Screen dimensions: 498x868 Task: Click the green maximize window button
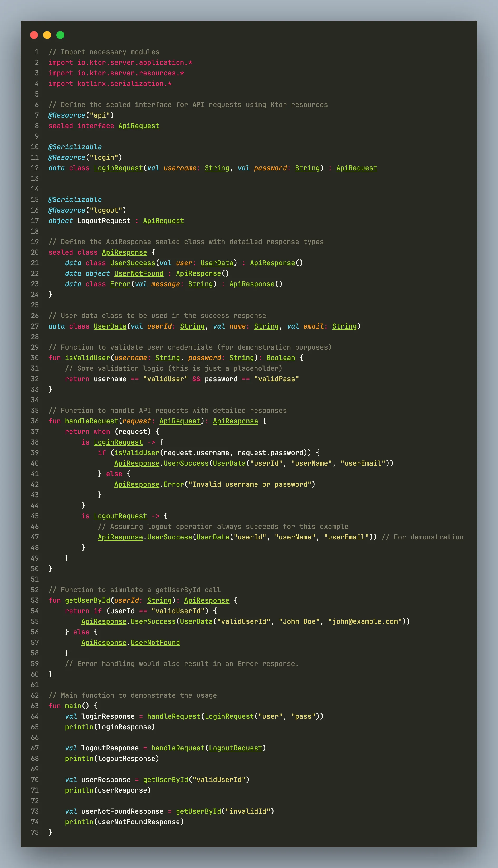[x=60, y=35]
